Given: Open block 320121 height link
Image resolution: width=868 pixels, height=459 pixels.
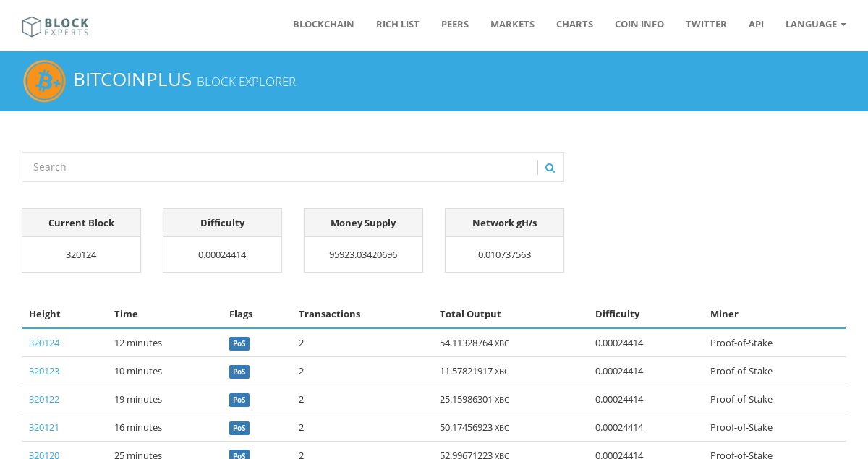Looking at the screenshot, I should click(44, 427).
